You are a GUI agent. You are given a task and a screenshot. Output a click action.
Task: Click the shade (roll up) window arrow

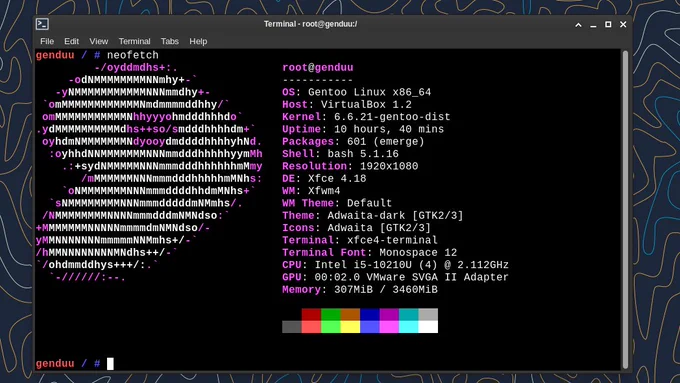[578, 25]
